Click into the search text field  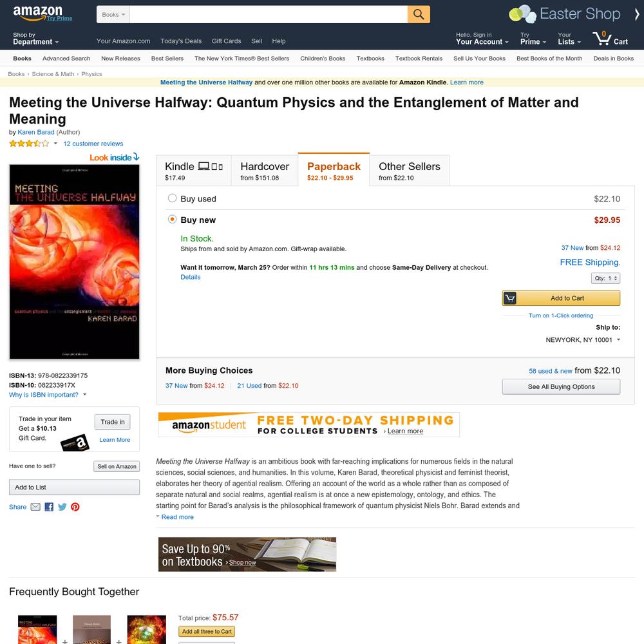[x=268, y=14]
